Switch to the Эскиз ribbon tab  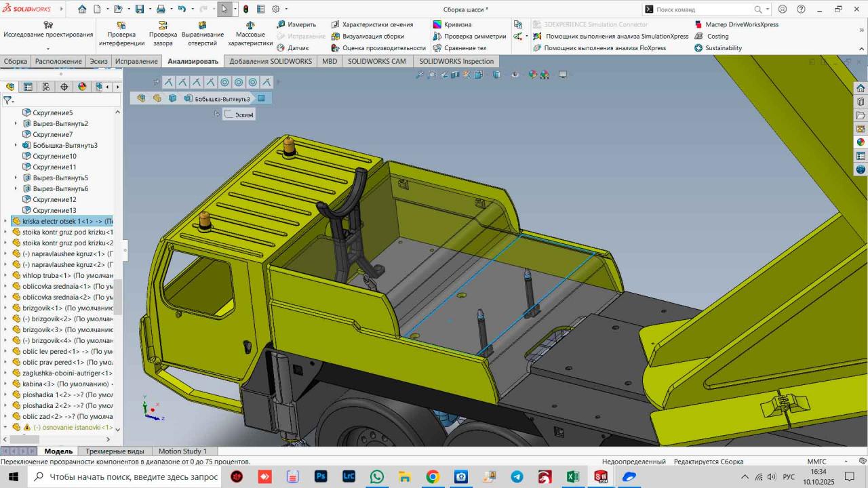(98, 61)
